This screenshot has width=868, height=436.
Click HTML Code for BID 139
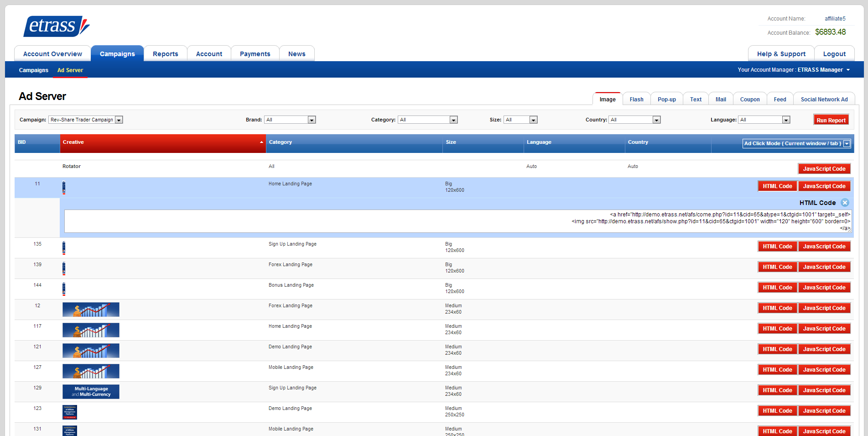(777, 267)
